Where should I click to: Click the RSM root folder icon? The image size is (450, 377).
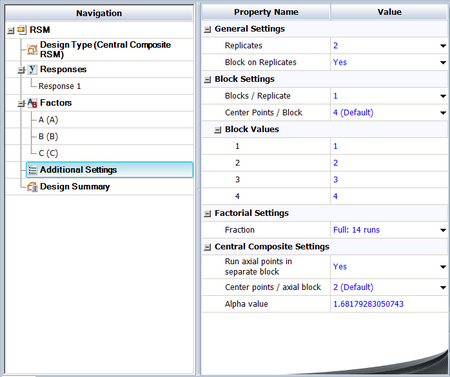click(22, 30)
